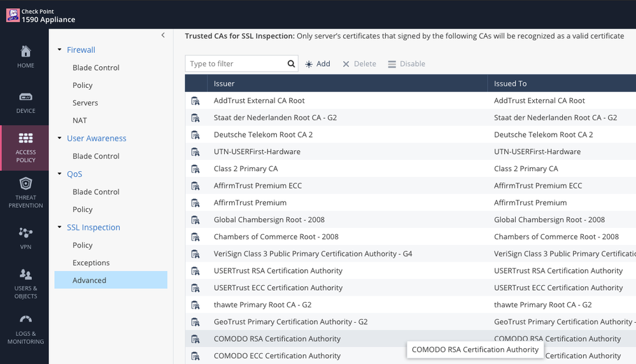Viewport: 636px width, 364px height.
Task: Open the Logs & Monitoring section
Action: pyautogui.click(x=25, y=329)
